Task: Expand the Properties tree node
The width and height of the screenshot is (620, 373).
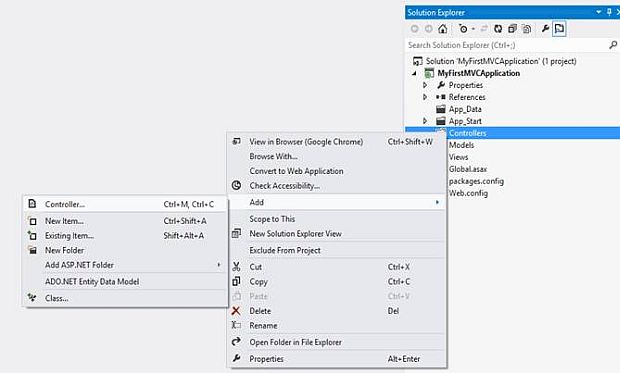Action: coord(425,85)
